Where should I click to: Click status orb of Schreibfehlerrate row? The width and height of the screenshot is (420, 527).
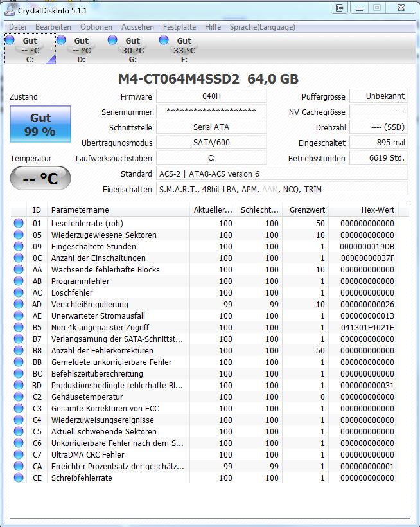pyautogui.click(x=19, y=478)
